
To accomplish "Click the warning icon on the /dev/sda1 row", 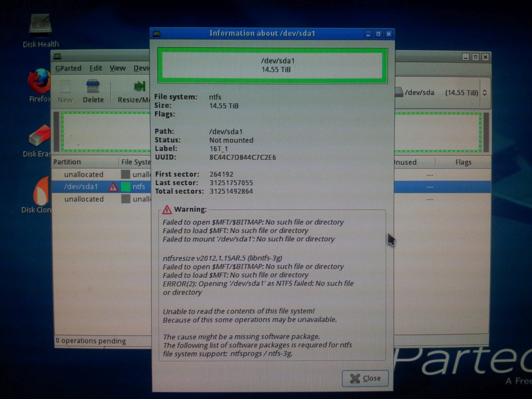I will [x=113, y=187].
